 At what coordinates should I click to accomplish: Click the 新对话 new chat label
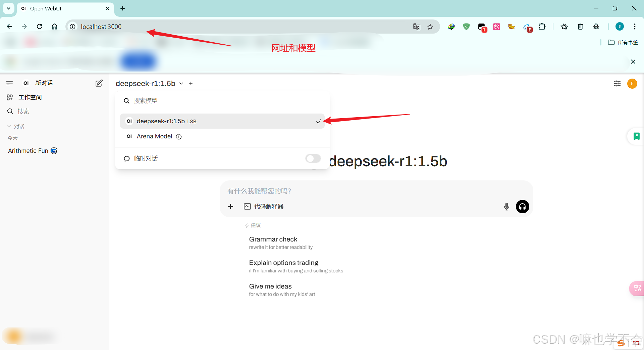[44, 83]
